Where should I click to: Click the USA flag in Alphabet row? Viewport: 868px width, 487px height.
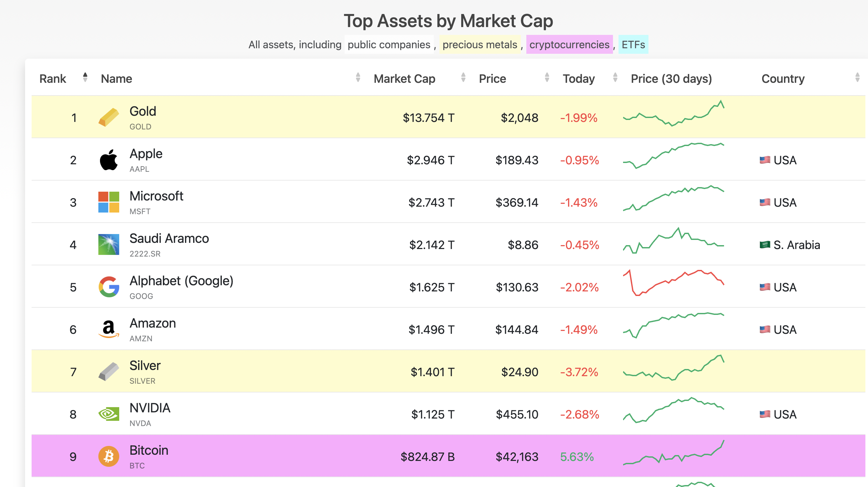(764, 287)
